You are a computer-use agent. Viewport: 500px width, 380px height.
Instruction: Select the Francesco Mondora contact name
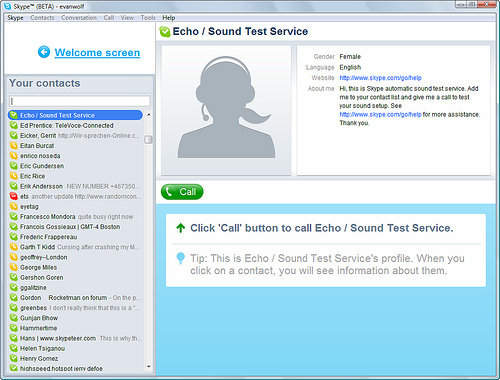48,217
